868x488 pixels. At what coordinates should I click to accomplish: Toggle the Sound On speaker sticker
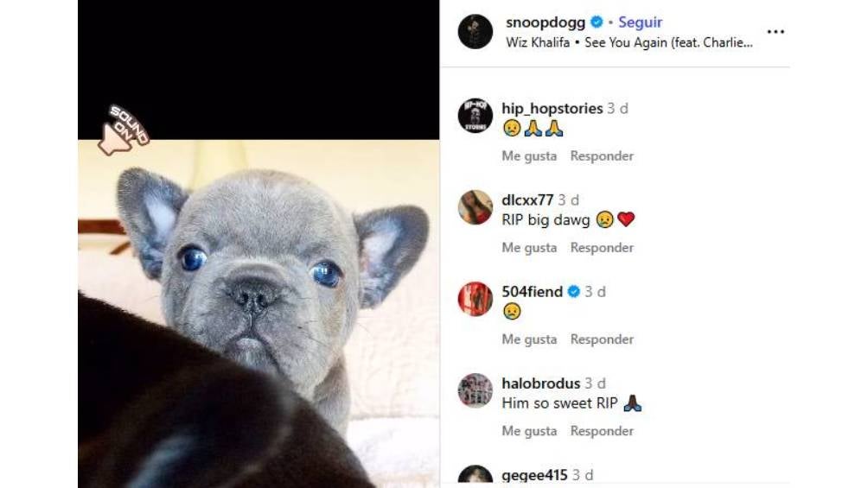123,130
